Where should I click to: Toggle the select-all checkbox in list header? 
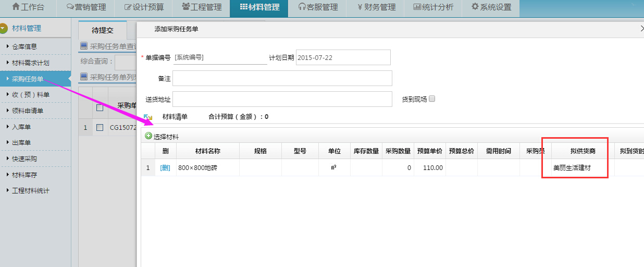[100, 107]
